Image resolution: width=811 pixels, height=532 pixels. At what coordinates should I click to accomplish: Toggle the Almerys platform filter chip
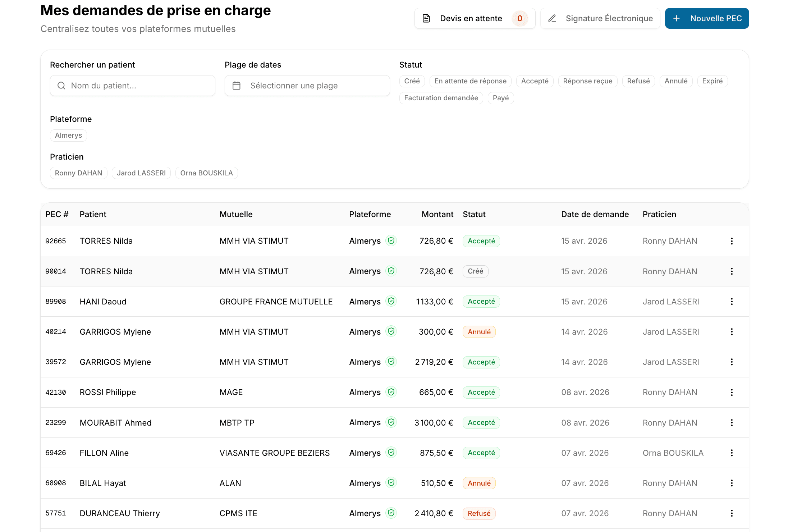(68, 136)
